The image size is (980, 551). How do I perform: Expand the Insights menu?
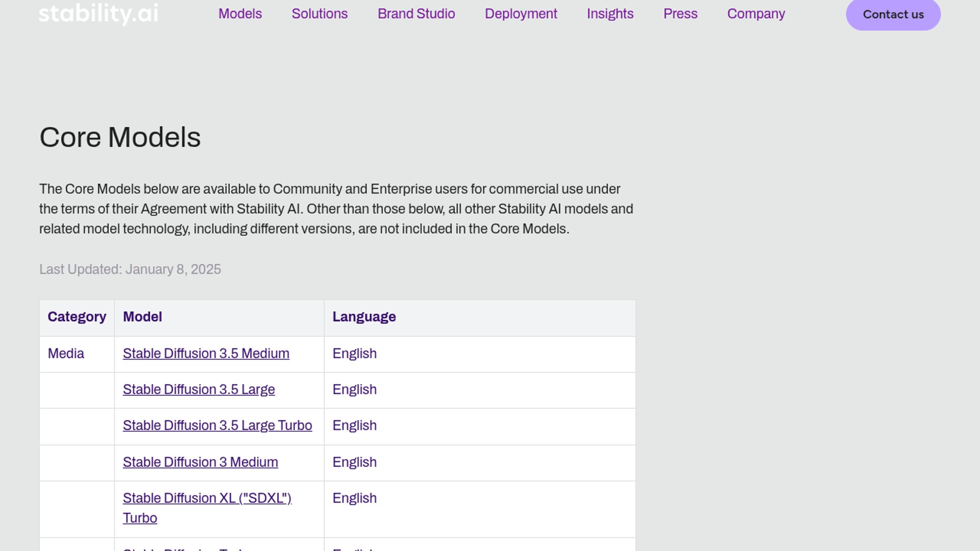click(x=610, y=14)
